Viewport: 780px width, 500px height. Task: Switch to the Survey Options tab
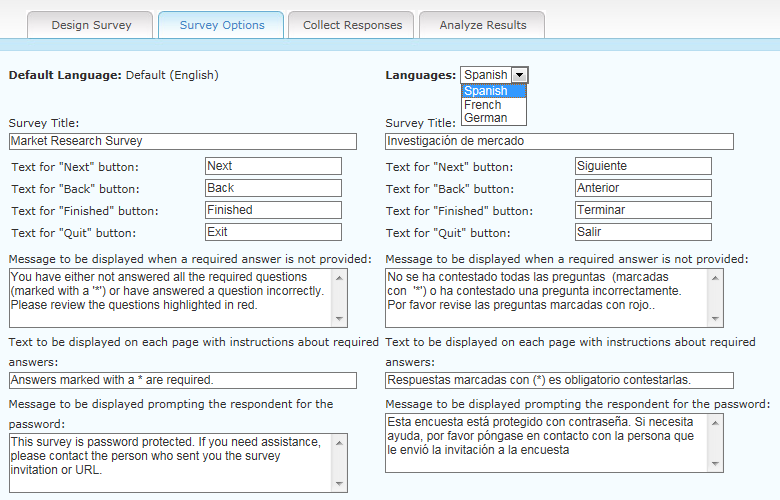pos(221,25)
